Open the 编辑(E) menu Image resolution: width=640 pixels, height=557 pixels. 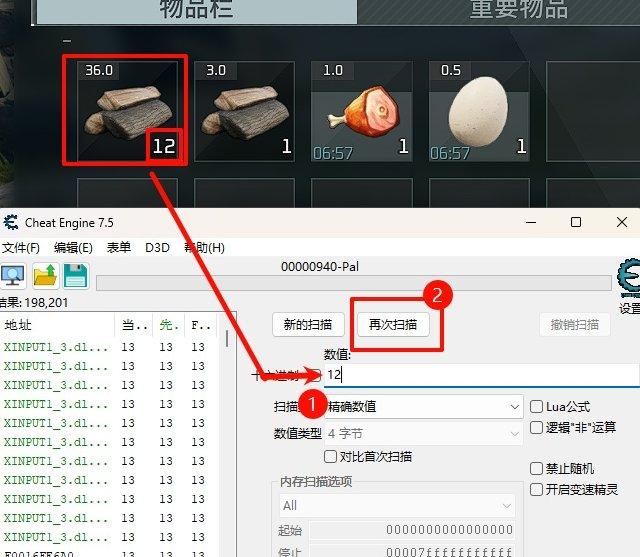pyautogui.click(x=73, y=248)
